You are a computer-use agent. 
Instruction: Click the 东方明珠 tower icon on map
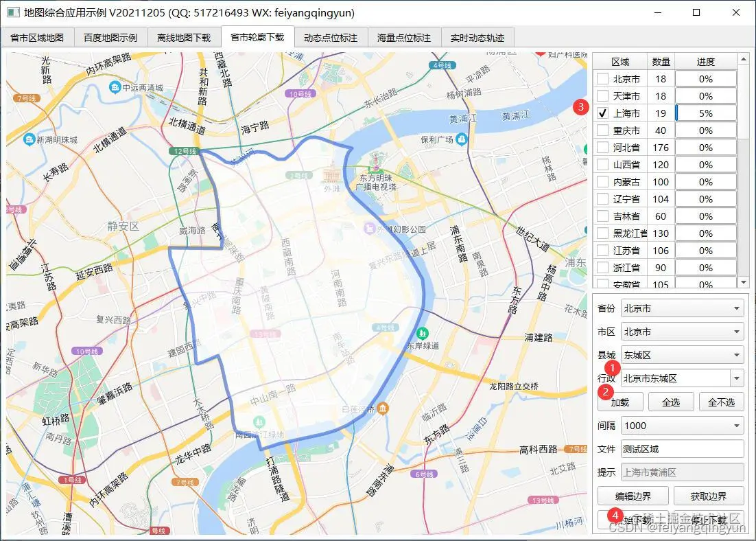[375, 162]
